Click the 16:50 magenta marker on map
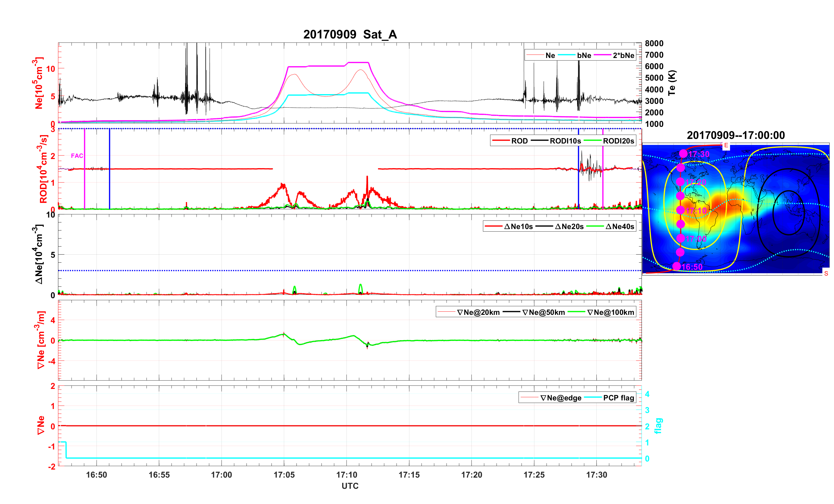The width and height of the screenshot is (834, 504). point(676,266)
